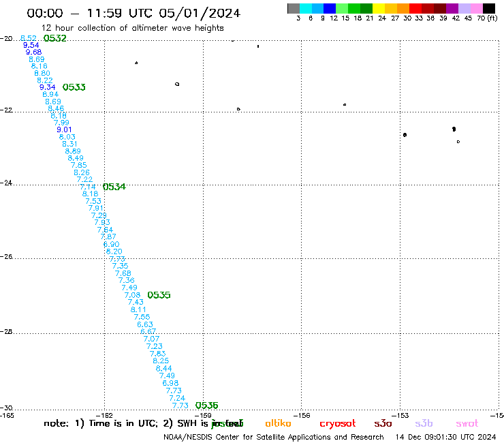Viewport: 504px width, 443px height.
Task: Click the 6.98 wave height value
Action: tap(170, 383)
